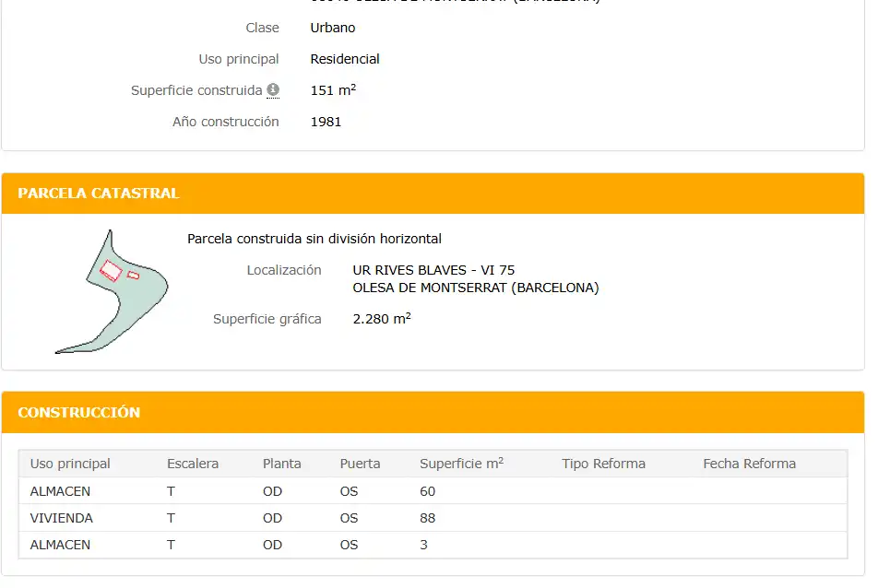
Task: Select the Puerta column header
Action: (x=360, y=464)
